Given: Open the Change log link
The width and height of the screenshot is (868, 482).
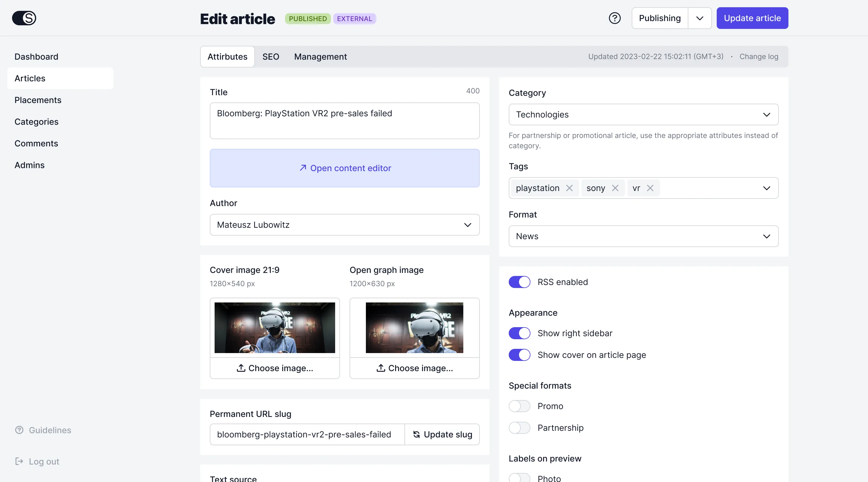Looking at the screenshot, I should (x=759, y=57).
